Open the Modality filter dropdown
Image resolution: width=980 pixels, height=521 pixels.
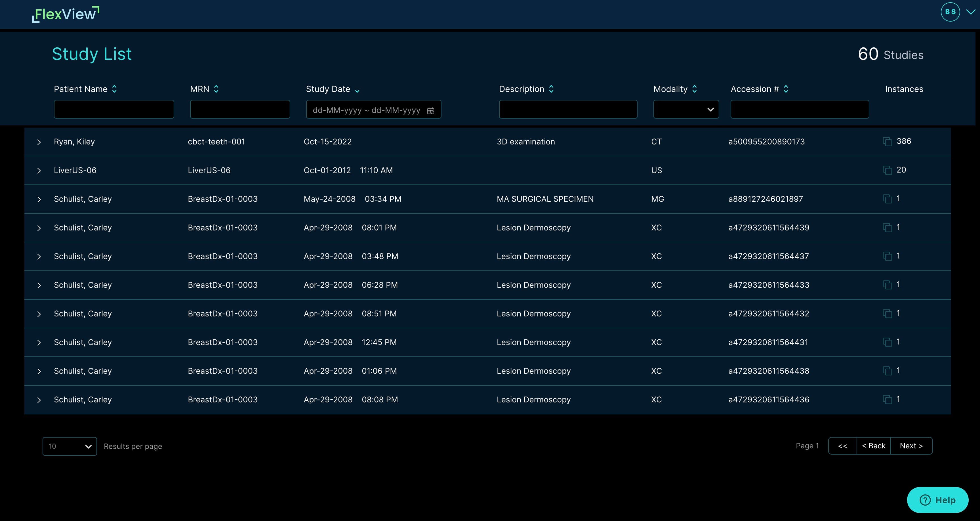pyautogui.click(x=686, y=109)
